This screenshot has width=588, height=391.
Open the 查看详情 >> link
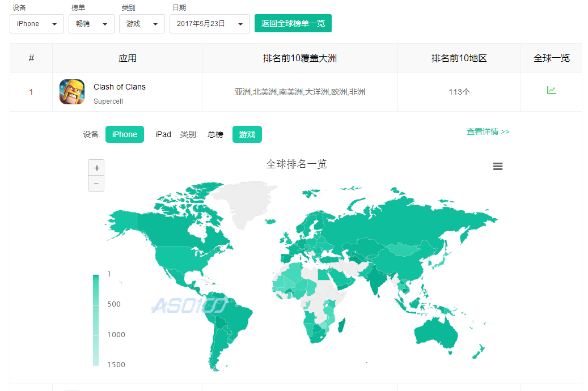488,131
